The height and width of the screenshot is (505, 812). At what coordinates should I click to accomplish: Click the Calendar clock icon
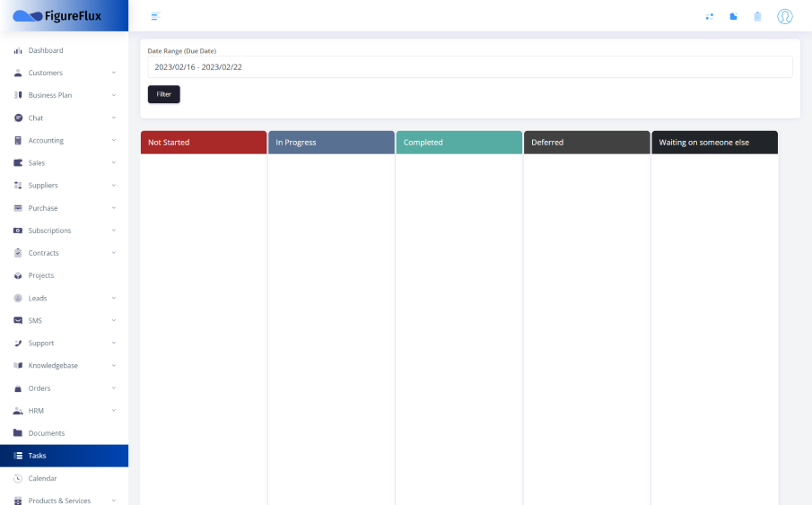point(18,478)
